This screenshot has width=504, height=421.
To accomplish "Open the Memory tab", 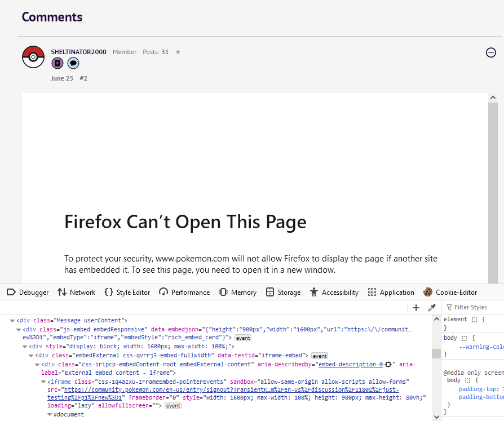I will tap(237, 292).
